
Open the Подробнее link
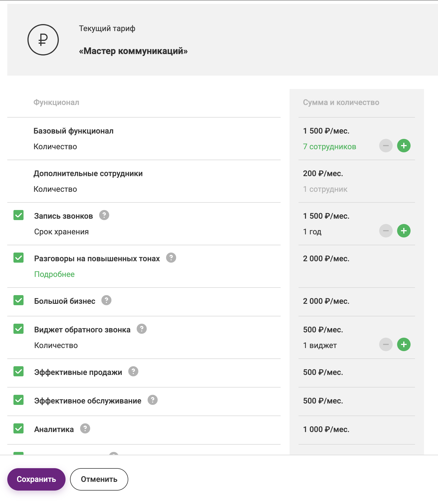point(54,274)
